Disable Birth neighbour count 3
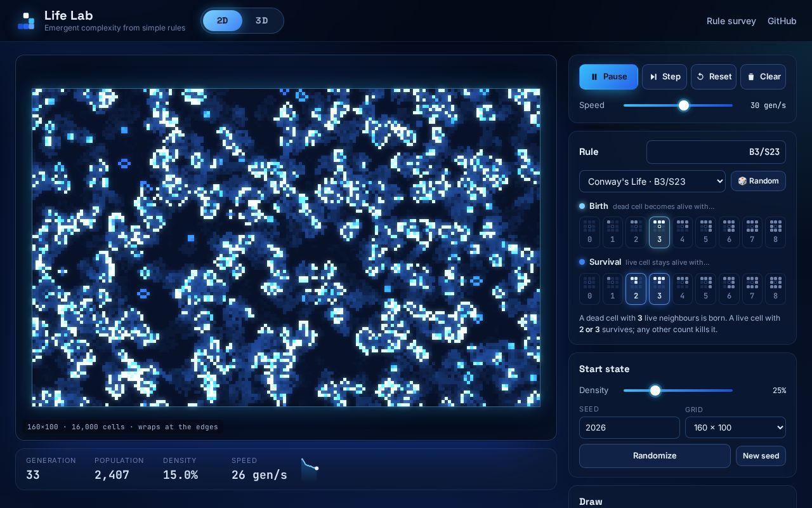The height and width of the screenshot is (508, 812). 659,232
